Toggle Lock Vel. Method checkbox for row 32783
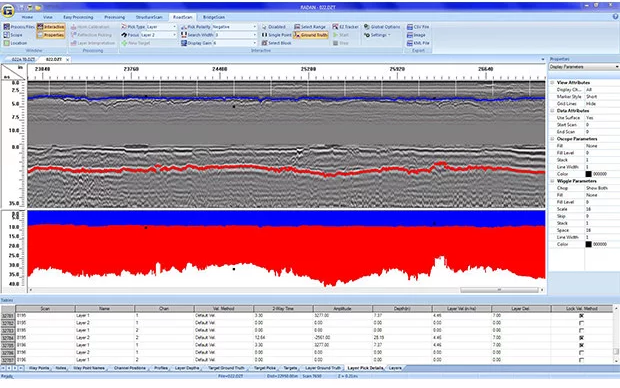The image size is (620, 388). coord(581,330)
